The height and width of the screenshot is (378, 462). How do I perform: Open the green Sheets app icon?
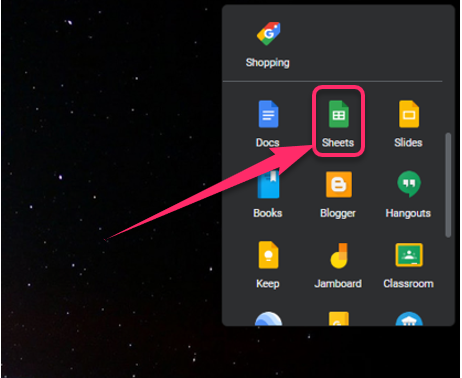339,114
